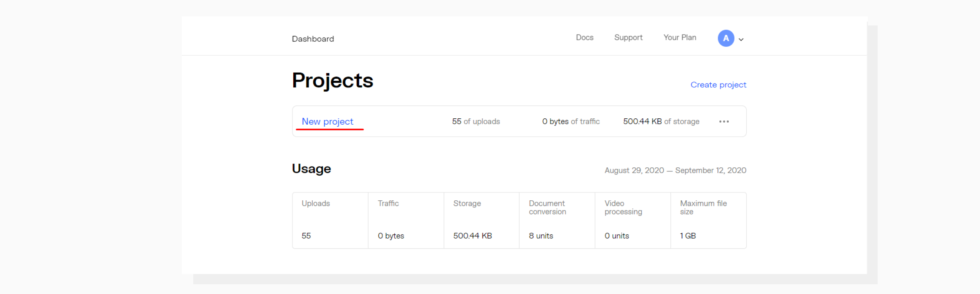
Task: Create a new project via Create project link
Action: click(x=718, y=85)
